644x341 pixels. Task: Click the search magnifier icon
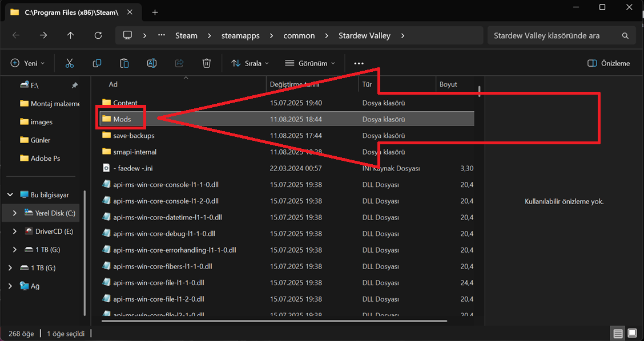(x=625, y=36)
